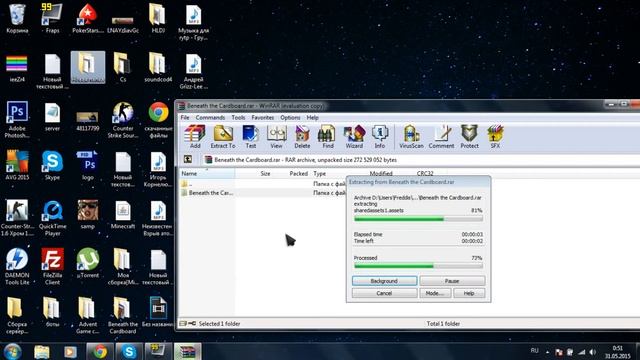Image resolution: width=640 pixels, height=360 pixels.
Task: Click the FileZilla Client desktop icon
Action: tap(52, 266)
